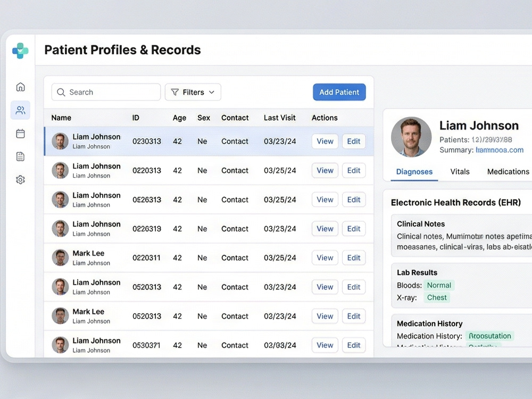This screenshot has width=532, height=399.
Task: Open the Settings gear icon in the sidebar
Action: tap(20, 179)
